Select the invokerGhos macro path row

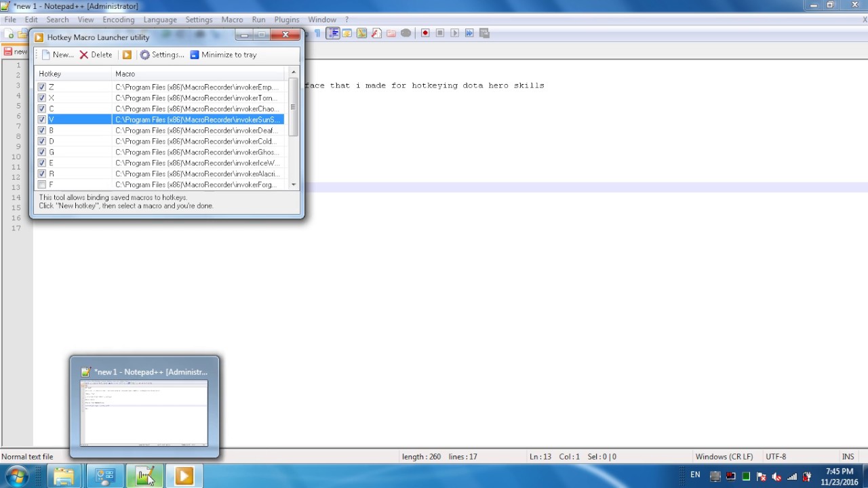coord(197,152)
